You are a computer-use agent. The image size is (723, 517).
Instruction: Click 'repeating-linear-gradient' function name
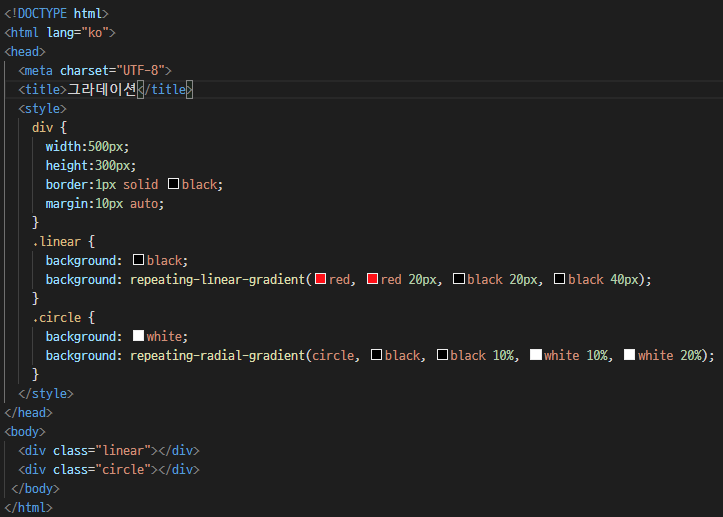pyautogui.click(x=218, y=279)
